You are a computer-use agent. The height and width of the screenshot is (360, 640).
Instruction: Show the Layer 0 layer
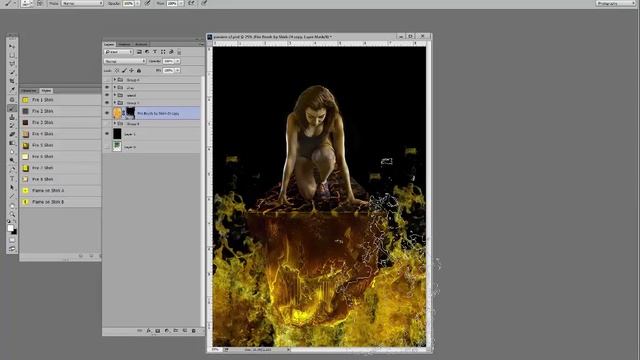point(107,146)
